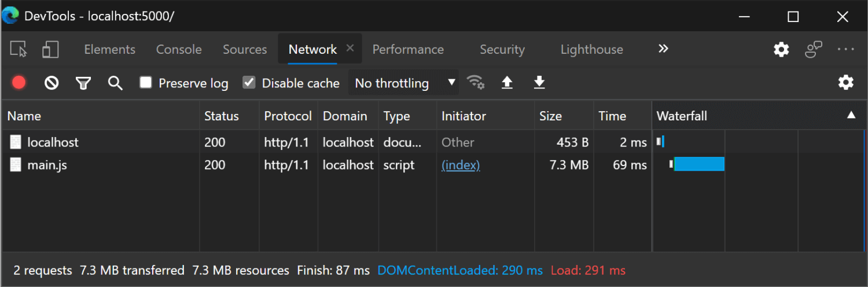Open the customize DevTools ellipsis menu
Image resolution: width=868 pixels, height=287 pixels.
point(846,49)
